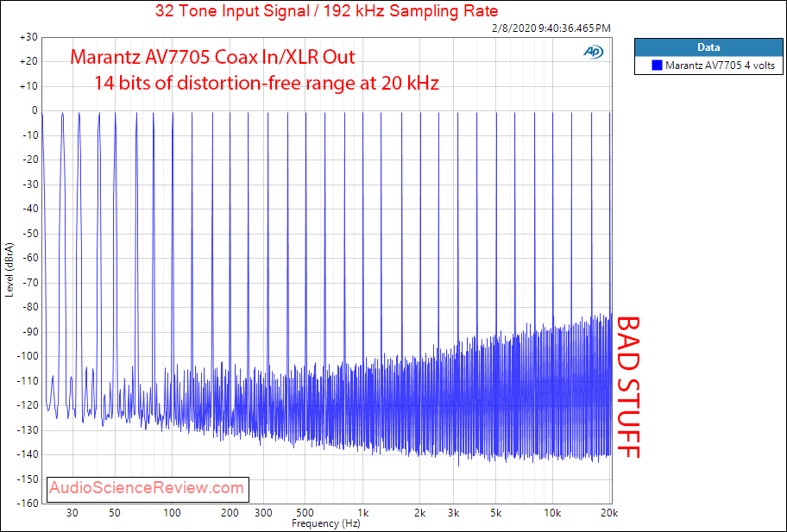Click the graph title 32 Tone Input Signal
Screen dimensions: 787x532
(327, 10)
